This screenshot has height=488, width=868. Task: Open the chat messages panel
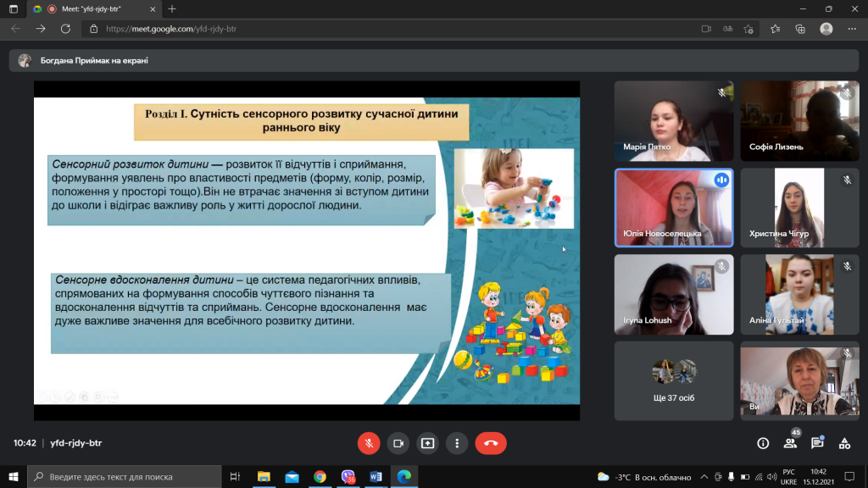pyautogui.click(x=817, y=443)
